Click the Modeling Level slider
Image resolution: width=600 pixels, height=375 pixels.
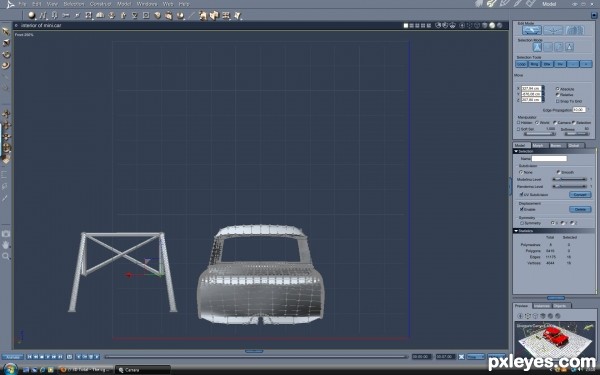(x=570, y=179)
